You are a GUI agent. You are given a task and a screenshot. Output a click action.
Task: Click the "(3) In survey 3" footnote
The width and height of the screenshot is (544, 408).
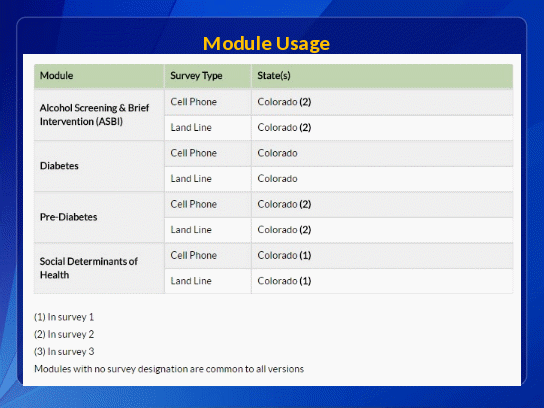tap(64, 352)
